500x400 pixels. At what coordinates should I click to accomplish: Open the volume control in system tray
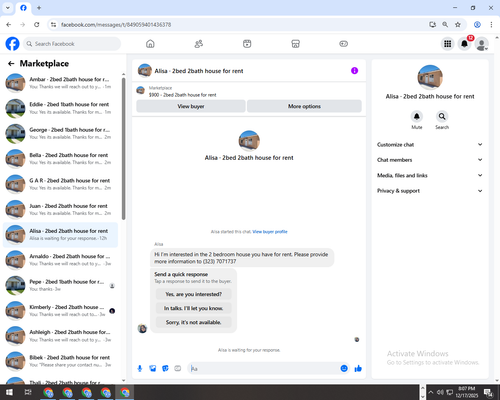coord(440,392)
